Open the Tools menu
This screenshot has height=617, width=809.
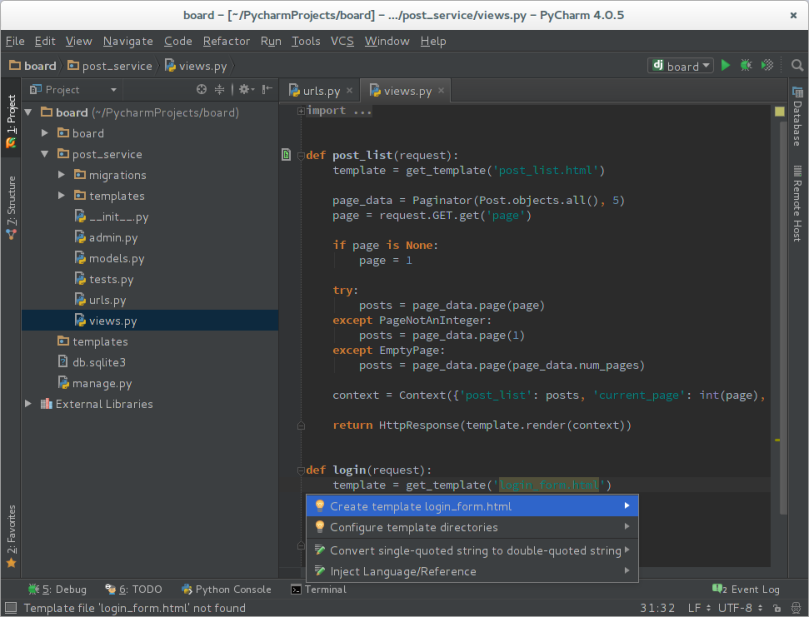coord(306,41)
